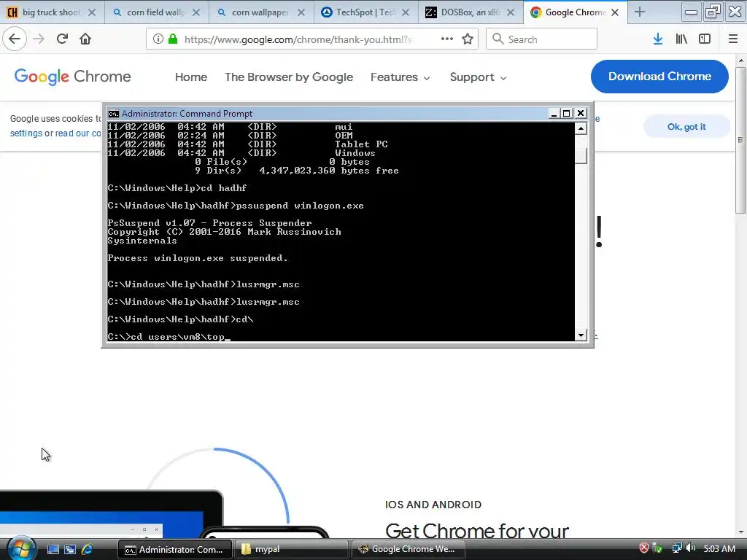Open the library bookshelf icon
This screenshot has height=560, width=747.
click(681, 39)
